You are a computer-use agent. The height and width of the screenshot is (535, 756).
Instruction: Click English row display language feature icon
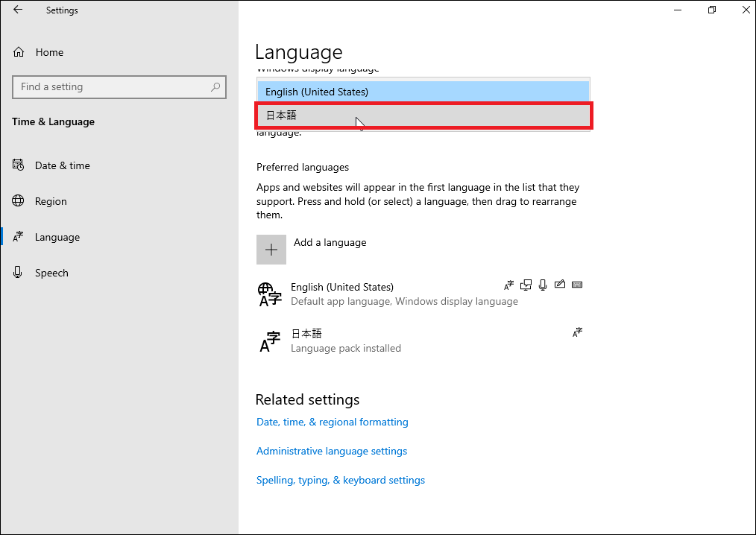point(508,285)
